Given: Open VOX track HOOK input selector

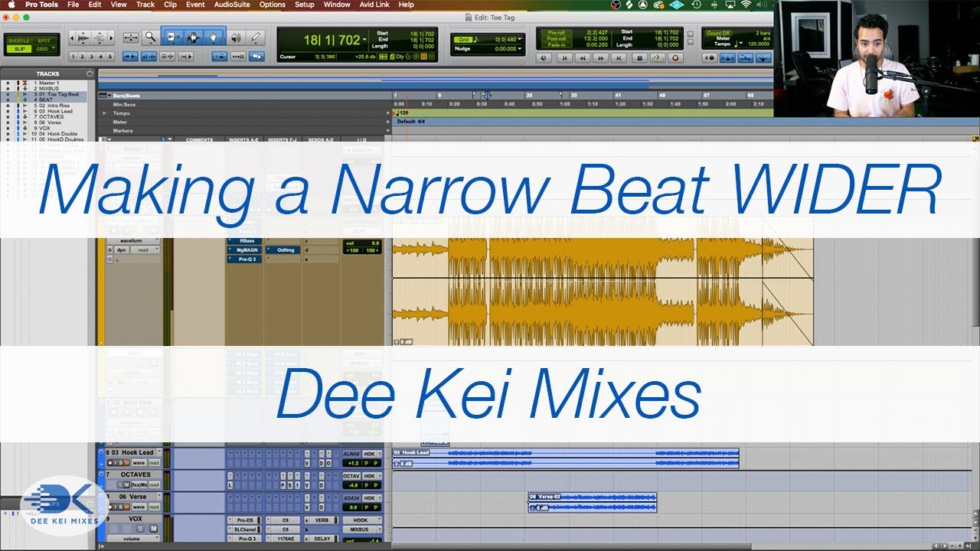Looking at the screenshot, I should coord(361,520).
